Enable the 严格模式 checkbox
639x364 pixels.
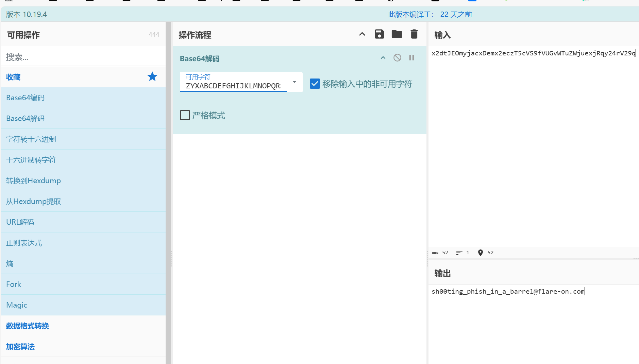click(x=185, y=116)
